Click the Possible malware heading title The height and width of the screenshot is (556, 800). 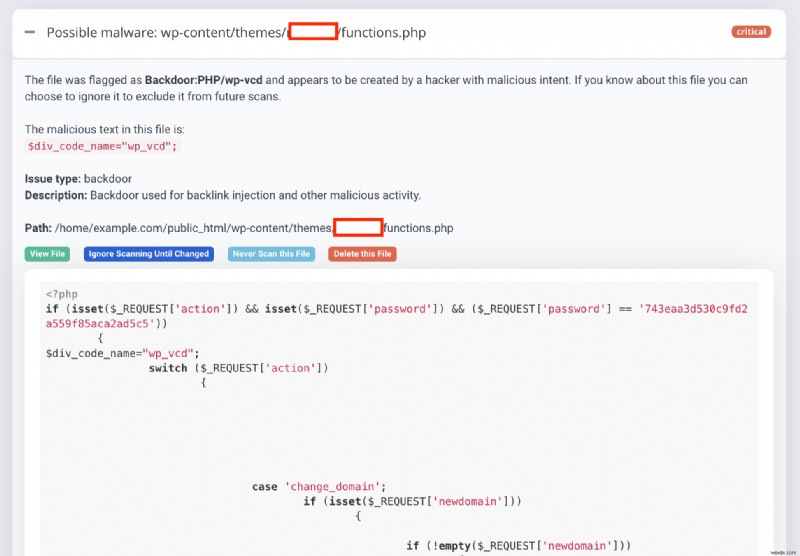[x=236, y=33]
